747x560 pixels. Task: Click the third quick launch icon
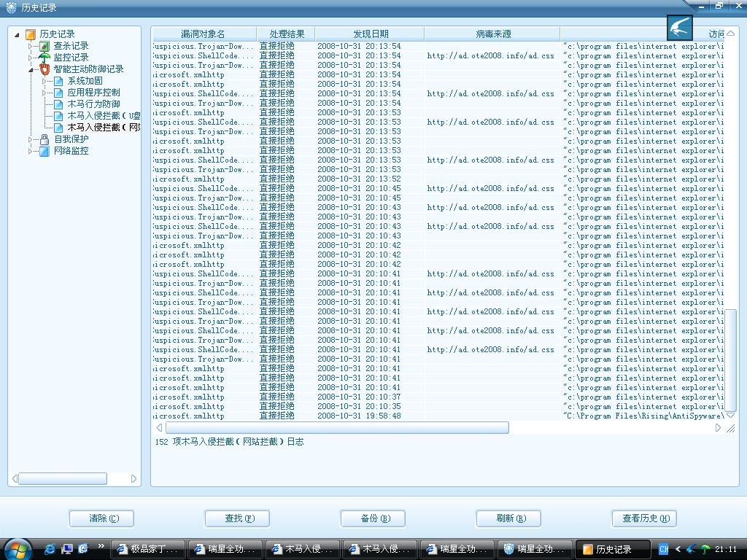coord(83,549)
